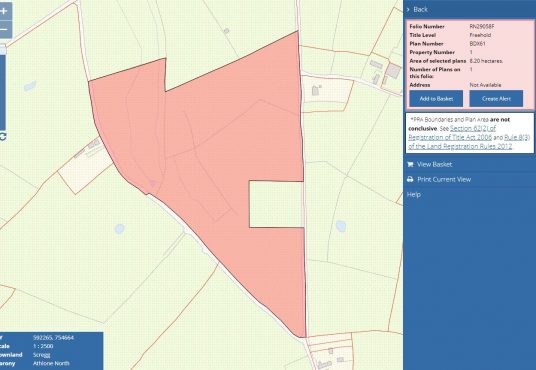Create an alert for this folio
This screenshot has height=370, width=536.
(496, 98)
